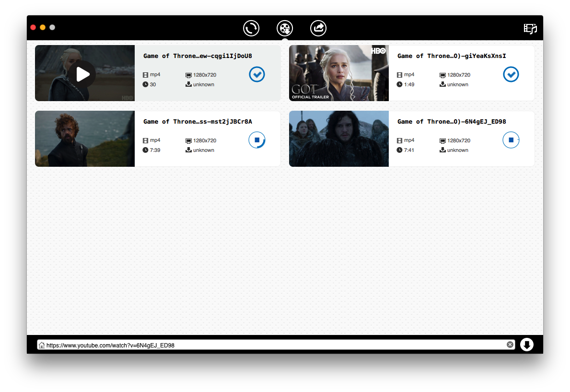570x392 pixels.
Task: Select the giYeaKsXnsI official trailer thumbnail
Action: point(339,73)
